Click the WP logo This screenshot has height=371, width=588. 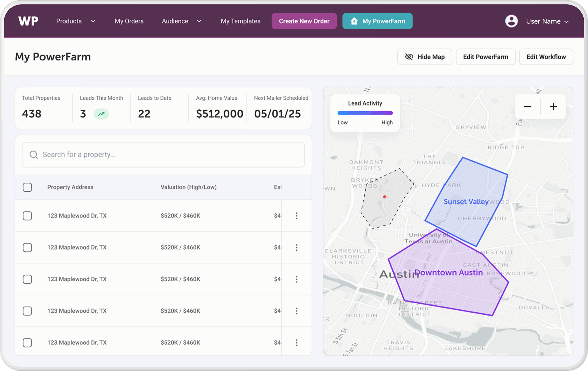(28, 21)
